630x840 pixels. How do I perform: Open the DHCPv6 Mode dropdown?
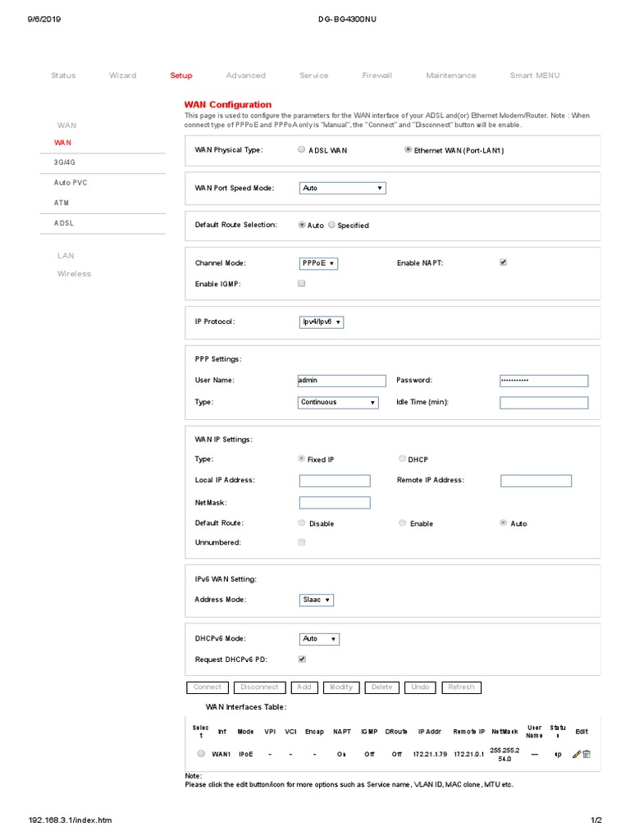coord(319,638)
